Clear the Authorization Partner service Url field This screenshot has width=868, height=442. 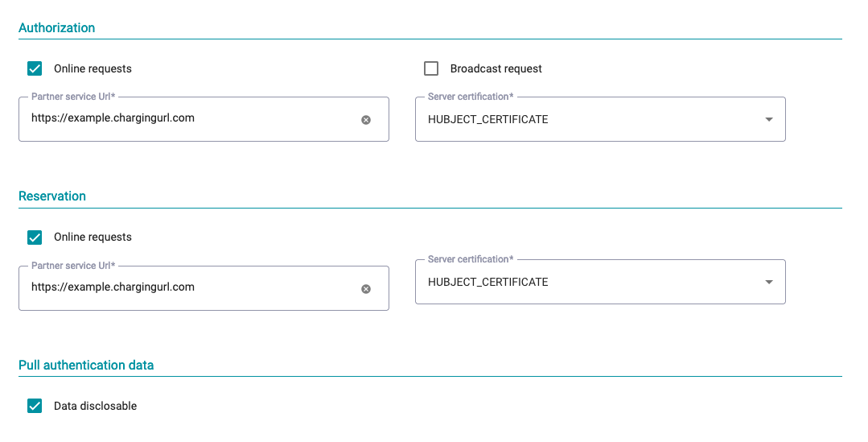[366, 120]
